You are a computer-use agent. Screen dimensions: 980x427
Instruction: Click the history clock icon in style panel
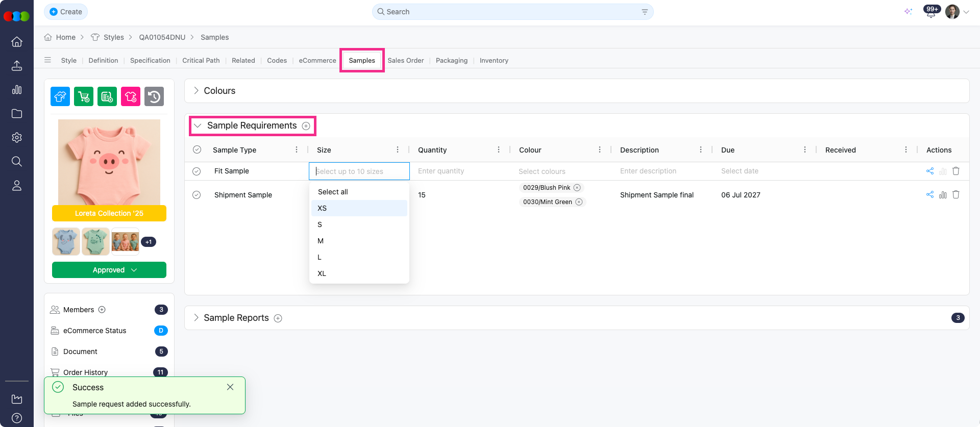point(154,96)
